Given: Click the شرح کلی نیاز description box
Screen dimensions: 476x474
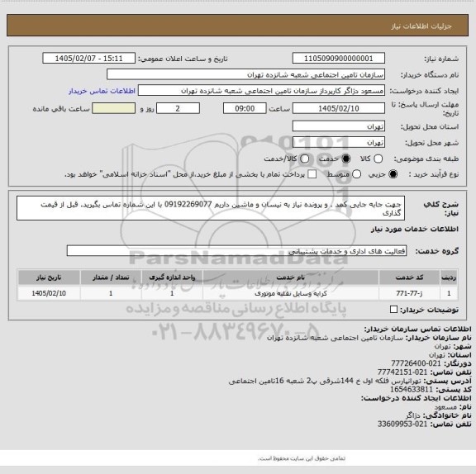Looking at the screenshot, I should point(211,208).
